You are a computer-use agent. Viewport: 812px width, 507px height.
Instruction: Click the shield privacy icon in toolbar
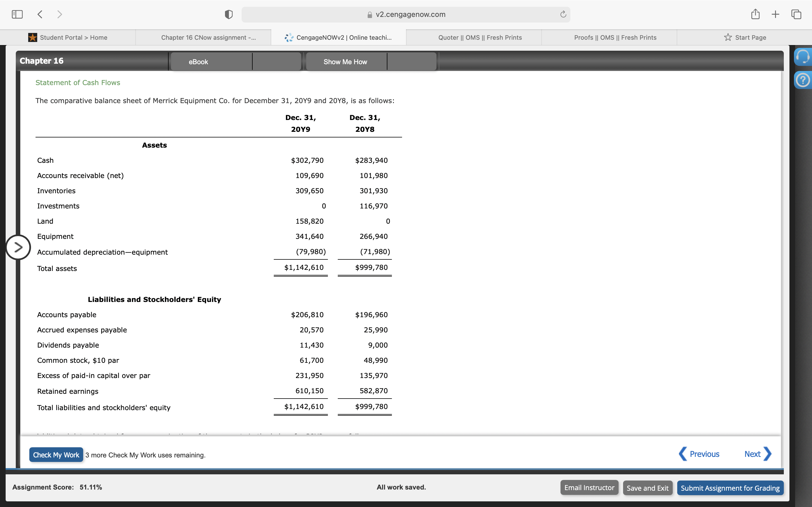click(228, 14)
